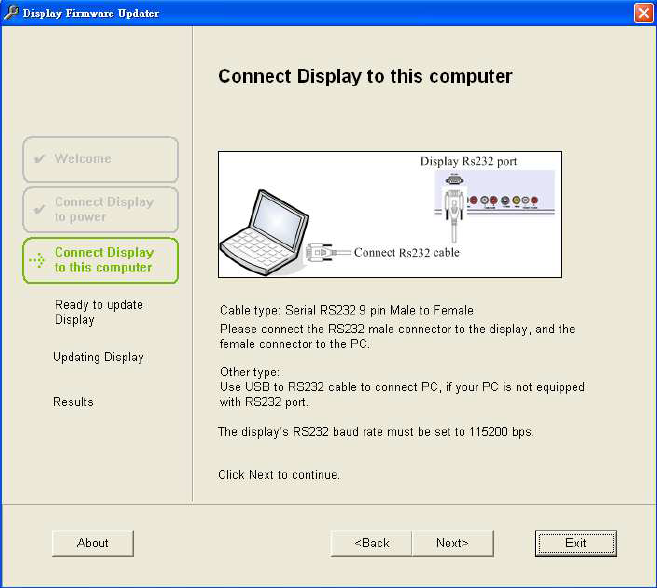The height and width of the screenshot is (588, 657).
Task: Click the 115200 bps baud rate text line
Action: tap(376, 432)
